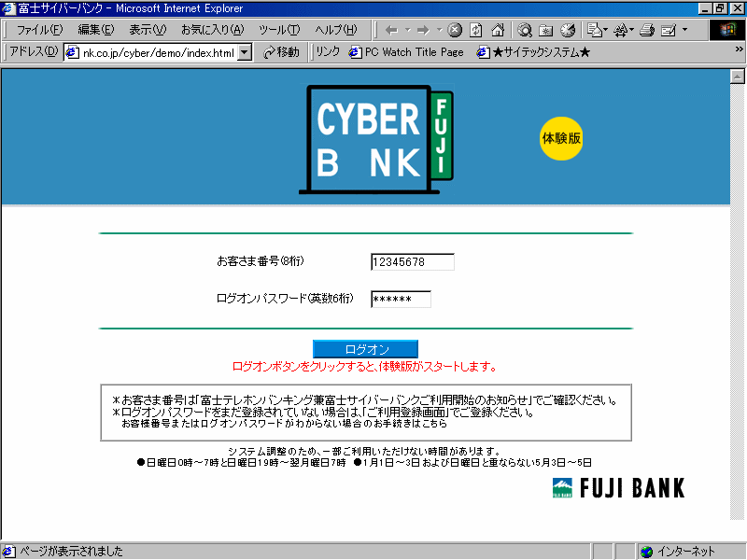Open PC Watch Title Page link
The image size is (747, 560).
pyautogui.click(x=406, y=52)
